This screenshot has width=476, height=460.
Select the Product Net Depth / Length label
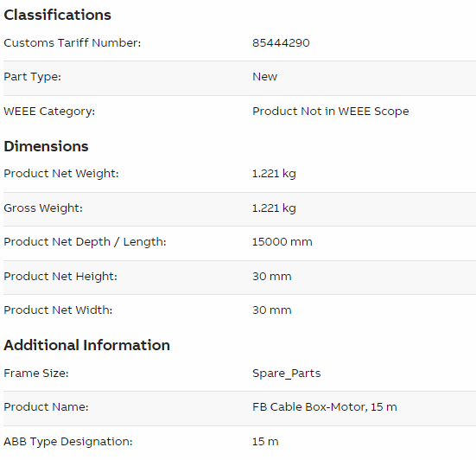85,242
